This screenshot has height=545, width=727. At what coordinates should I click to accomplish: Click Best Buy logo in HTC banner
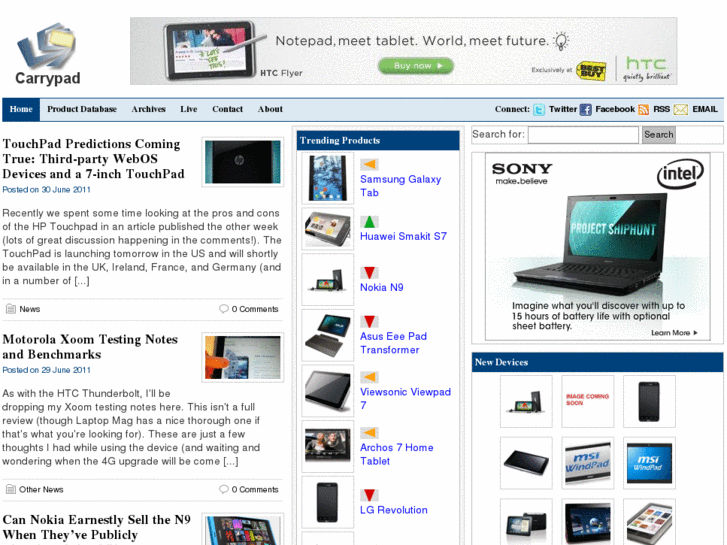click(x=591, y=71)
